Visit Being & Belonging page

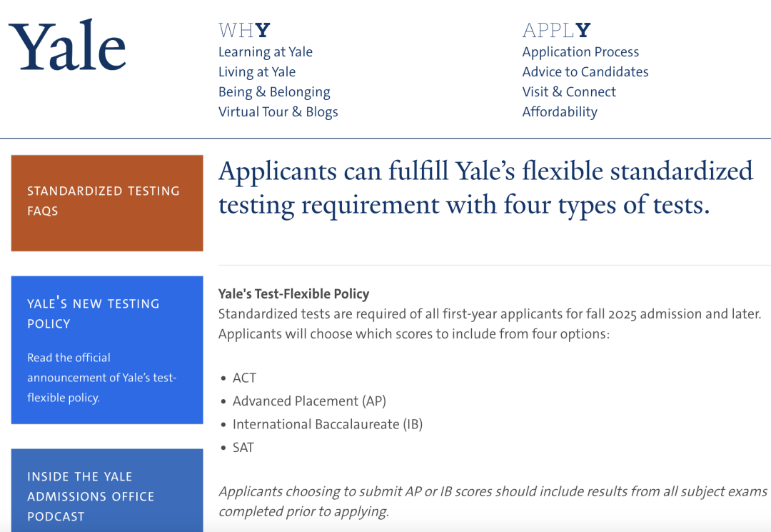pos(274,92)
